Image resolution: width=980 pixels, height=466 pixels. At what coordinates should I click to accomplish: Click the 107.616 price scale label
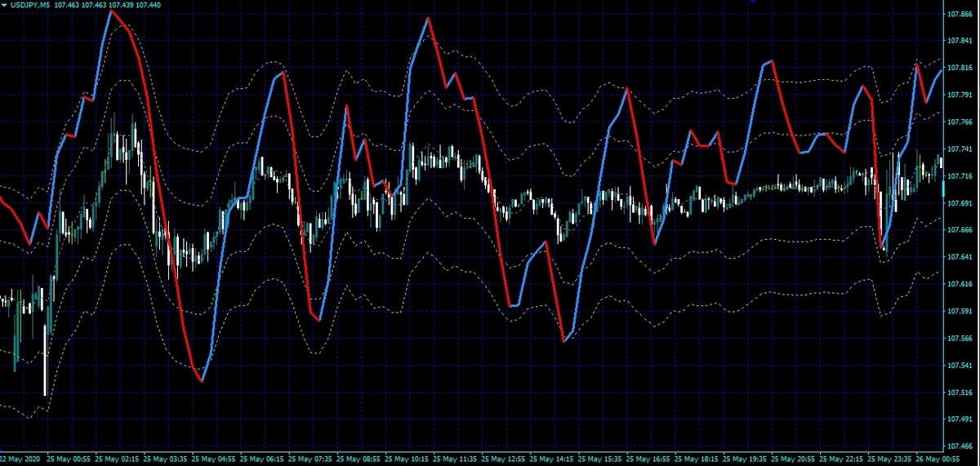coord(959,284)
